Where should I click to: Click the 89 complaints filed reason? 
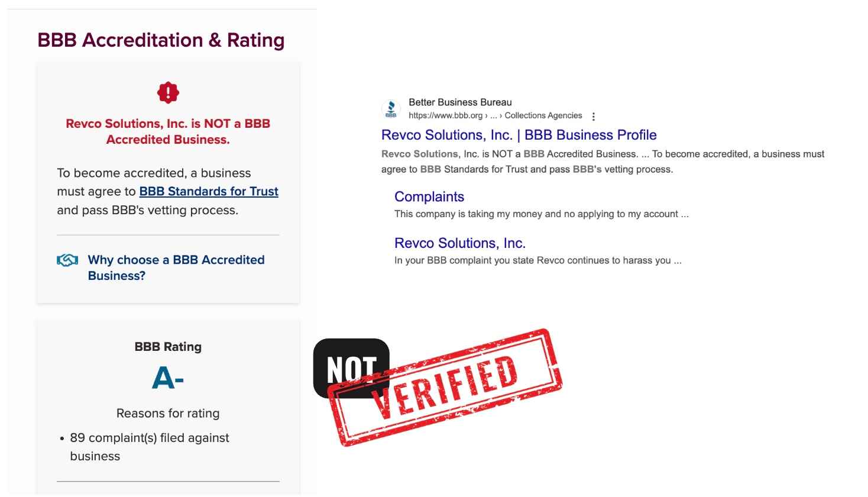click(x=150, y=447)
